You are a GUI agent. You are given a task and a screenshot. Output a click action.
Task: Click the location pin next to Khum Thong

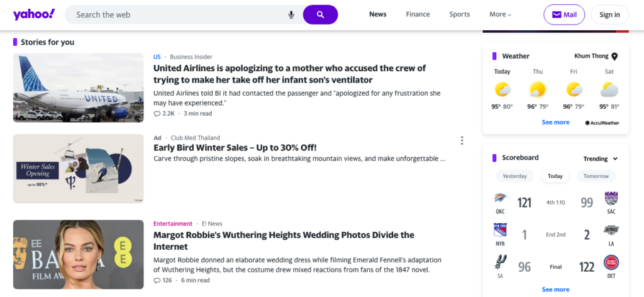(614, 56)
